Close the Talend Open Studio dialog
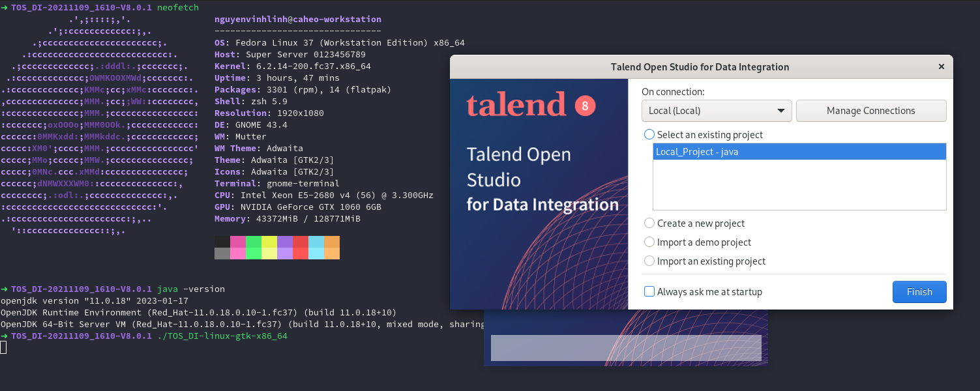Image resolution: width=980 pixels, height=391 pixels. [x=941, y=66]
